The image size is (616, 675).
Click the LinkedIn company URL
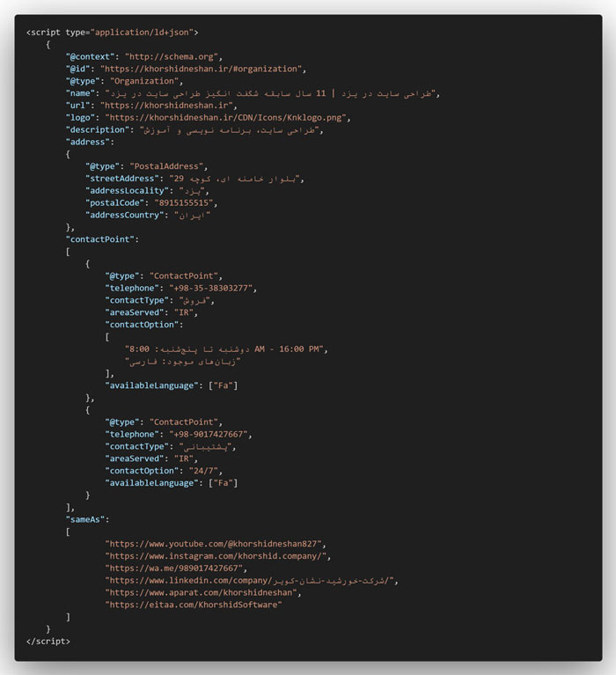click(250, 581)
